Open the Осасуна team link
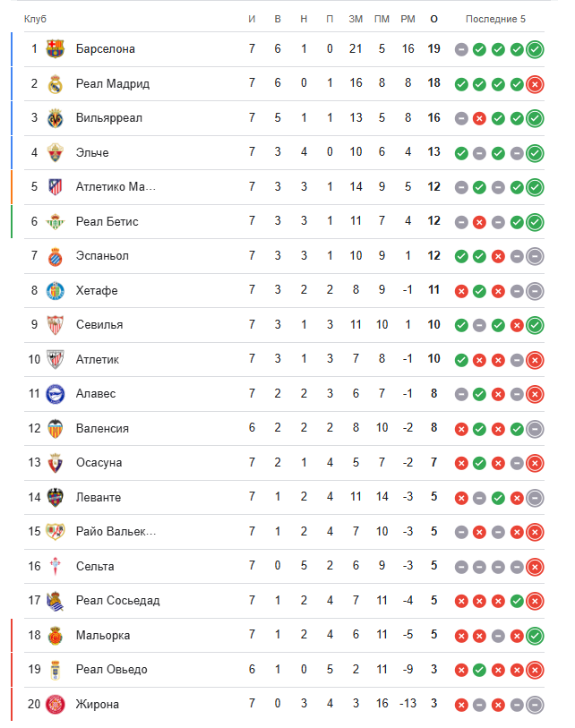575x728 pixels. (99, 463)
